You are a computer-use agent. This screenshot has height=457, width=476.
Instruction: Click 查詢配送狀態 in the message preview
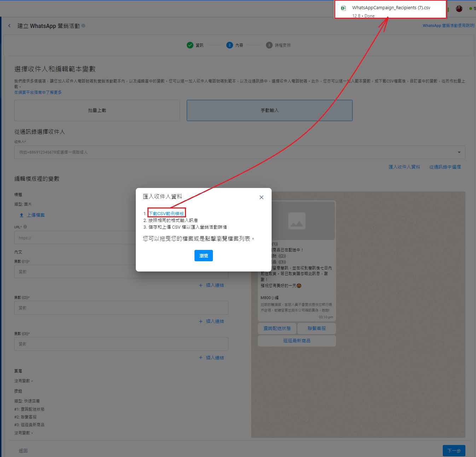tap(277, 329)
